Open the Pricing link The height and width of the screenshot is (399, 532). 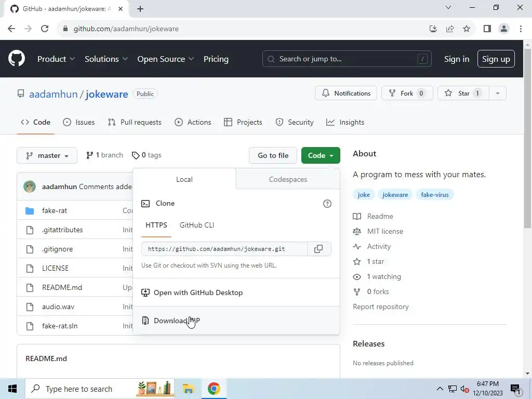pyautogui.click(x=216, y=59)
